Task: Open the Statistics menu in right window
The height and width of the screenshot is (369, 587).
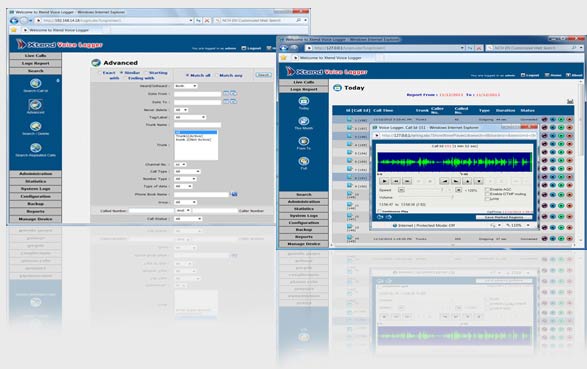Action: pos(304,209)
